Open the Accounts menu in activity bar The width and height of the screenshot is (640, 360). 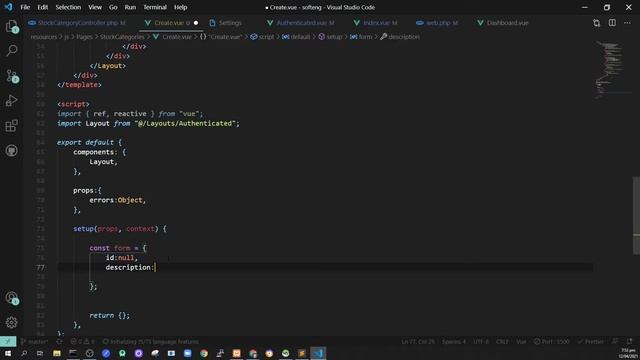[11, 298]
